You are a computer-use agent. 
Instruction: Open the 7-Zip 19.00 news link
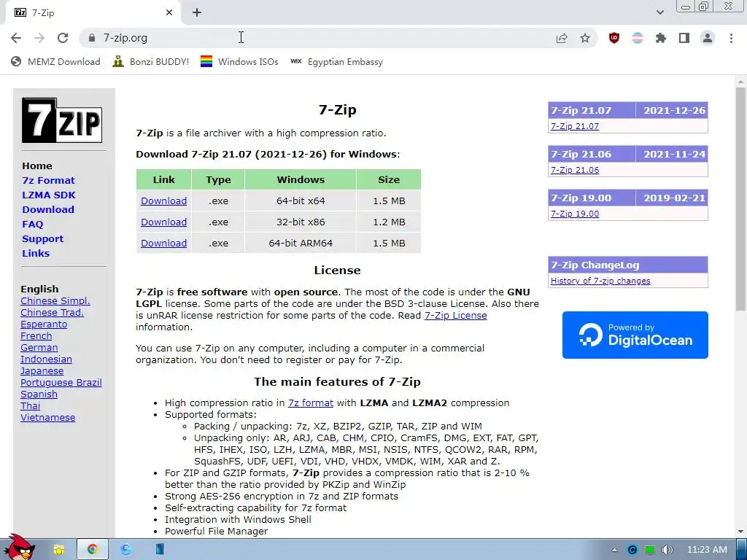(575, 214)
